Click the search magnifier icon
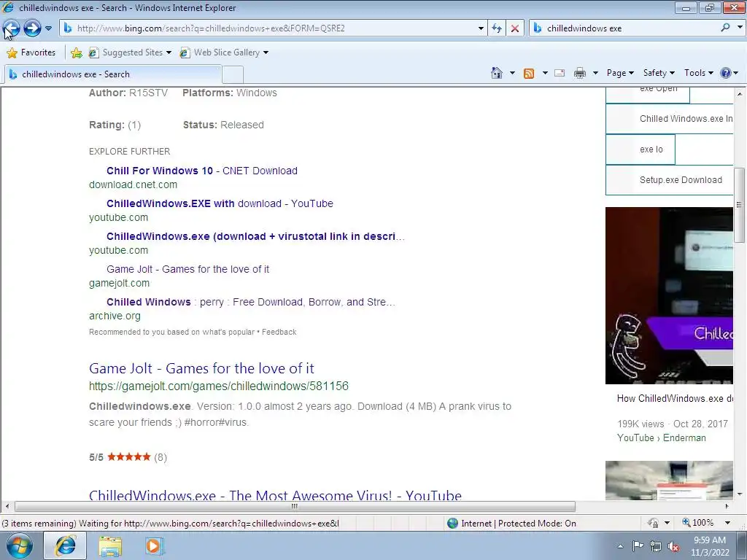Image resolution: width=747 pixels, height=560 pixels. 726,28
